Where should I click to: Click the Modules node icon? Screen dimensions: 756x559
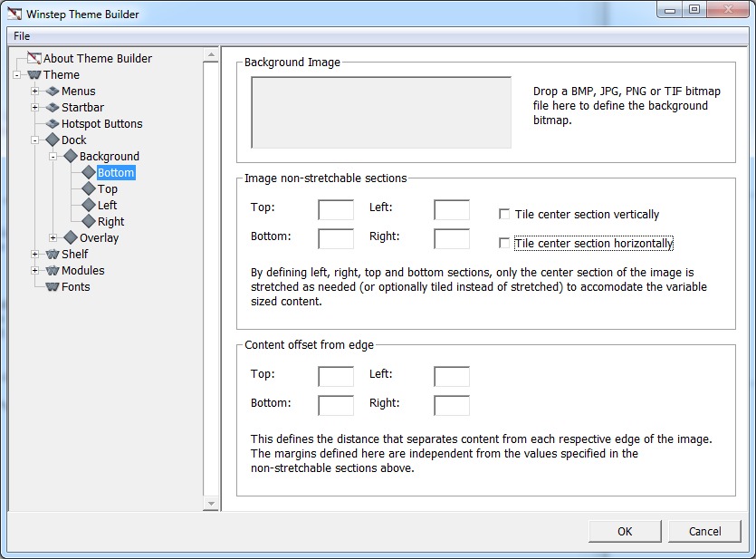[53, 271]
